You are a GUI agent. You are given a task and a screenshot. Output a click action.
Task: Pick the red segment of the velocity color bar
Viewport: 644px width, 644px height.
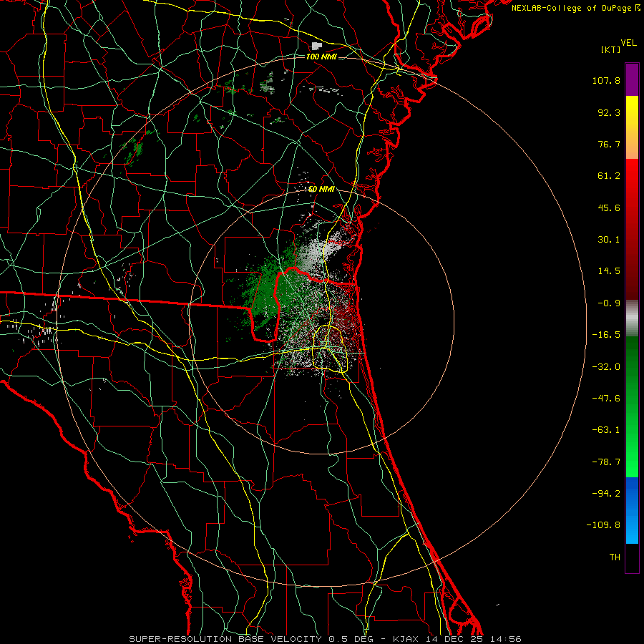coord(632,229)
